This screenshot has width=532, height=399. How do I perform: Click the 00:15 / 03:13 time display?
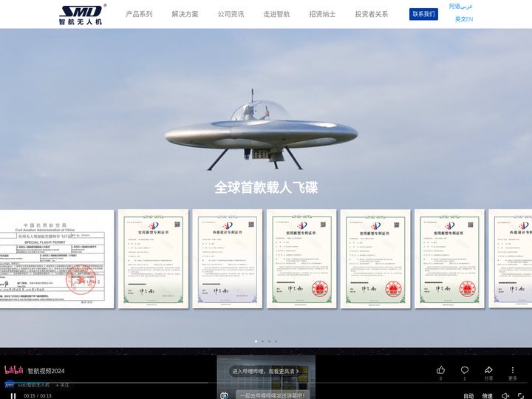[x=38, y=395]
